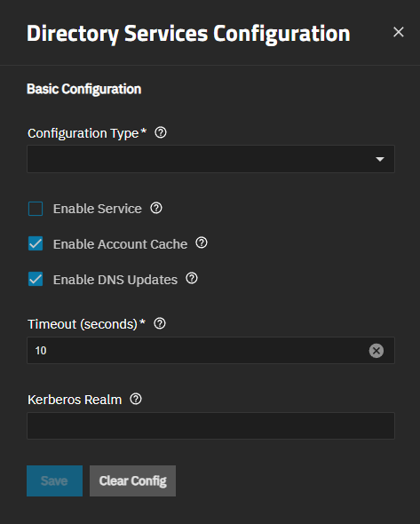Show help for Enable Service option
The width and height of the screenshot is (420, 524).
(x=156, y=208)
